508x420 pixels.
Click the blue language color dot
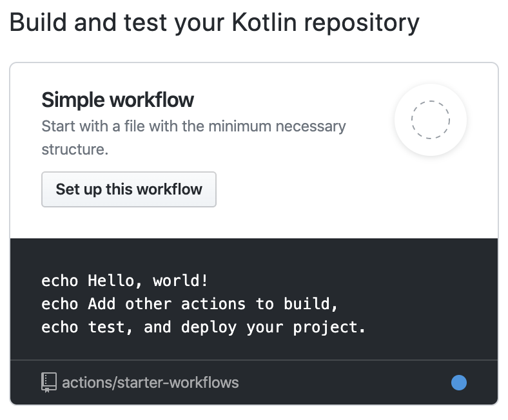pos(459,383)
